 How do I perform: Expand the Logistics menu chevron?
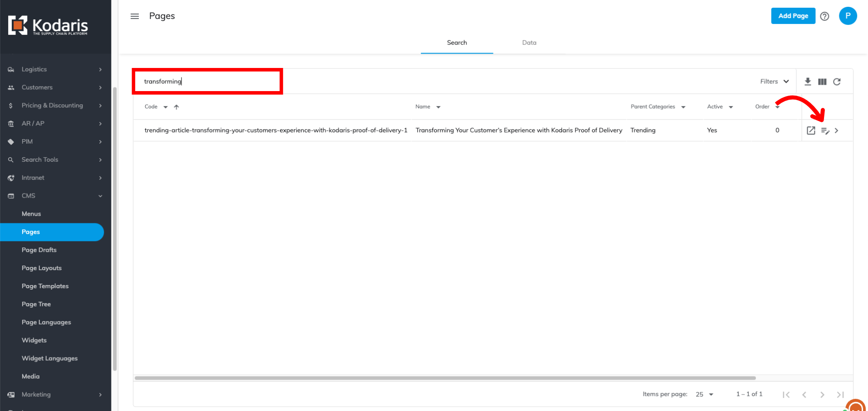coord(100,69)
